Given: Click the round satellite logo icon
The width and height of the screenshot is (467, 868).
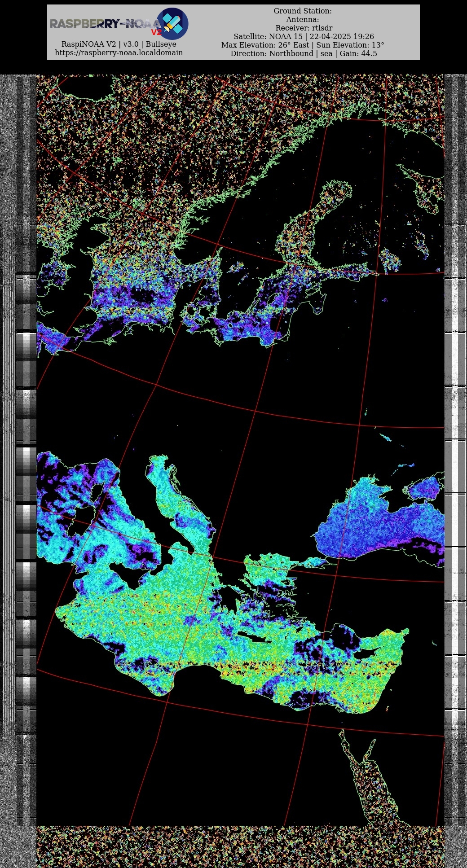Looking at the screenshot, I should 172,24.
